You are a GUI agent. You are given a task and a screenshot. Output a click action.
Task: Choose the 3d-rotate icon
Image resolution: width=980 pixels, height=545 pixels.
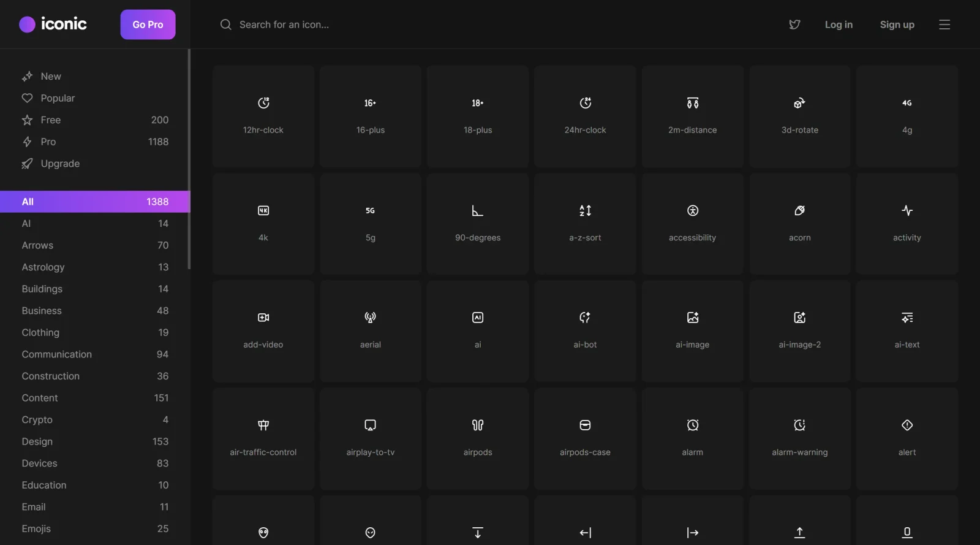pyautogui.click(x=800, y=116)
